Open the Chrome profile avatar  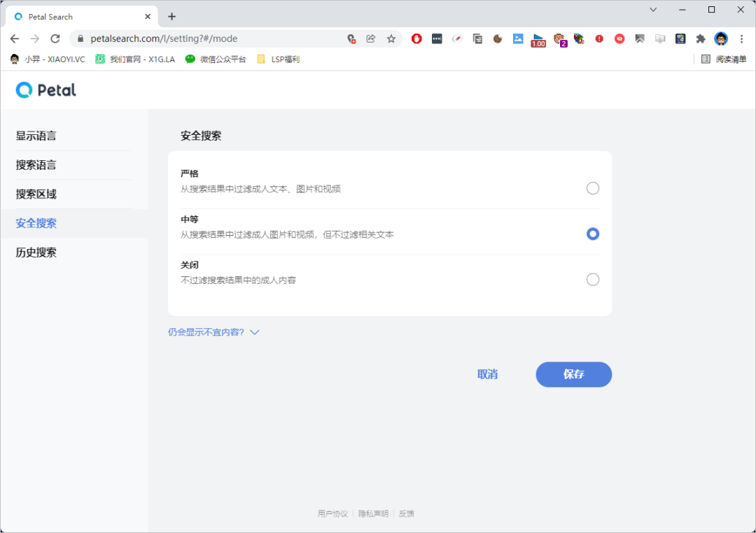point(721,38)
